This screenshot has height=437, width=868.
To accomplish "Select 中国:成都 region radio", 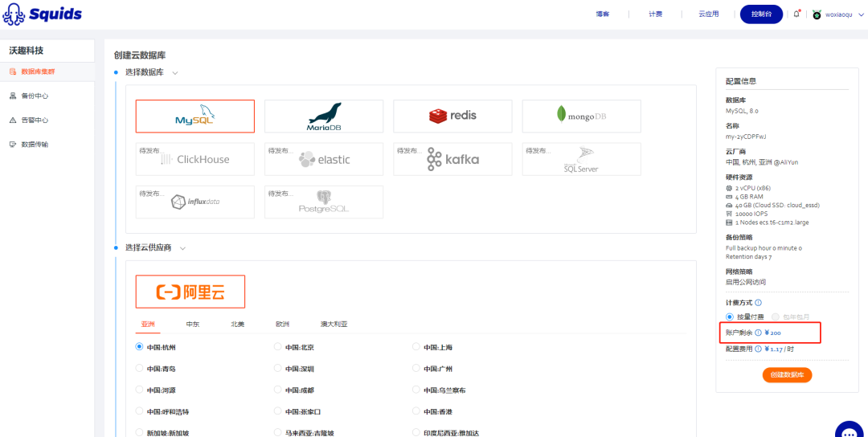I will [278, 390].
